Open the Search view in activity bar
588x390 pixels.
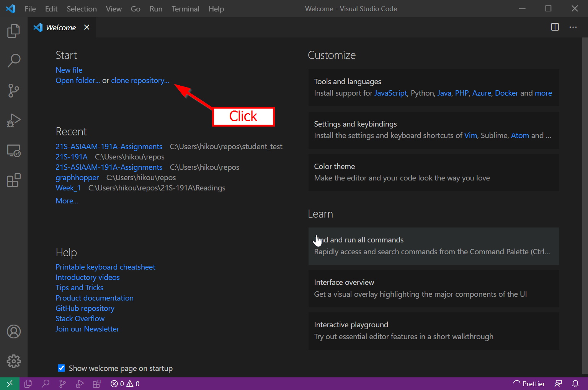(14, 60)
